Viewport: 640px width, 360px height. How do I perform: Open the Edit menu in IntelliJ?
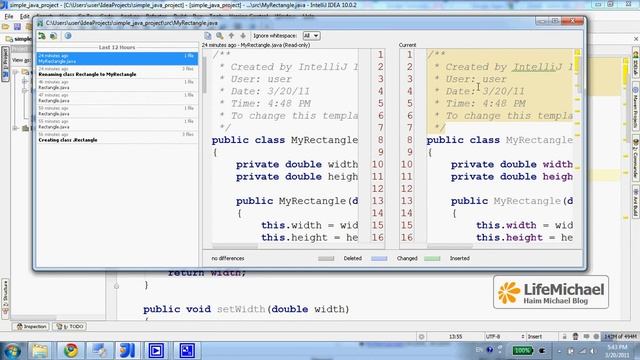click(x=25, y=17)
